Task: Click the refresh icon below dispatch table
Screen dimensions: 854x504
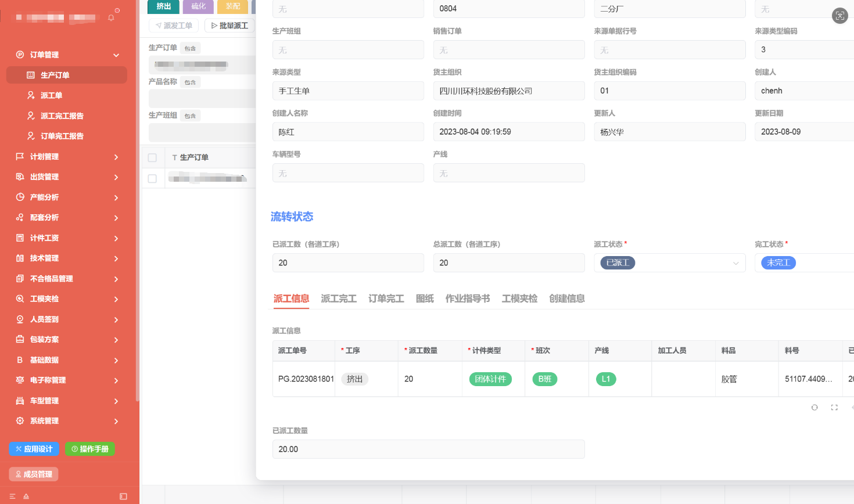Action: coord(814,408)
